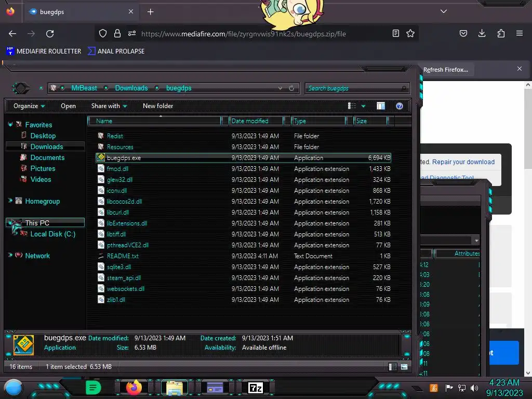The width and height of the screenshot is (532, 399).
Task: Create a New folder
Action: (158, 106)
